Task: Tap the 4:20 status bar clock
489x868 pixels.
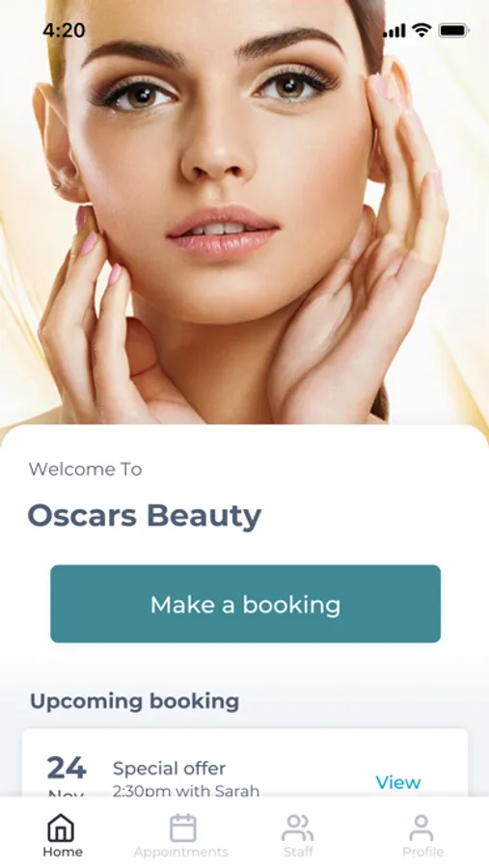Action: tap(65, 30)
